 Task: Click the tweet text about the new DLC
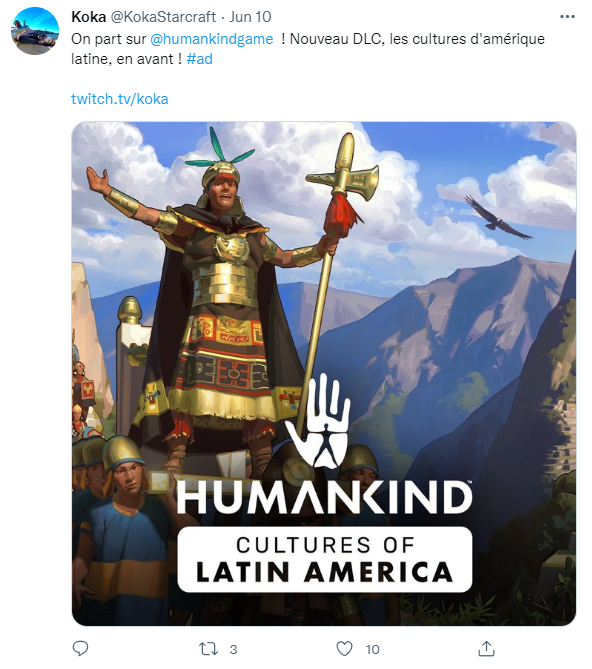click(x=308, y=49)
